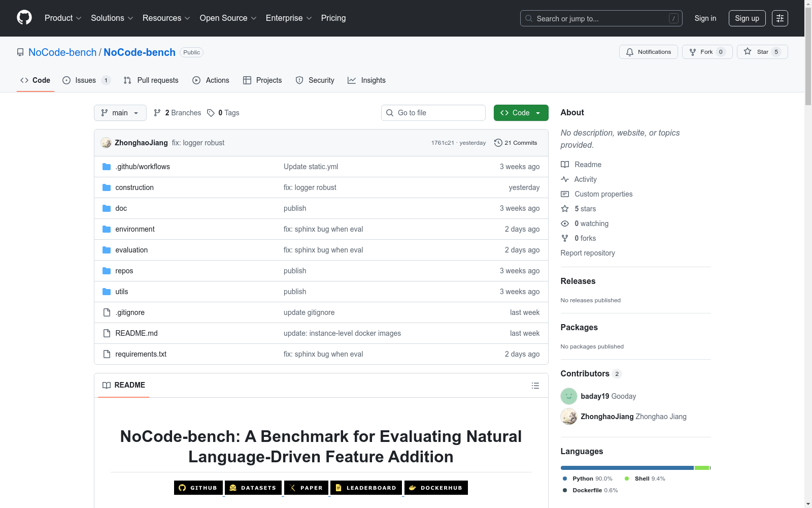Open the green Code dropdown button
Viewport: 812px width, 508px height.
(x=521, y=113)
